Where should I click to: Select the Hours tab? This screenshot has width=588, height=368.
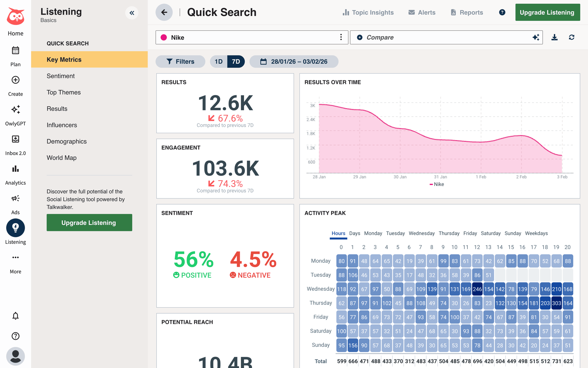pyautogui.click(x=338, y=233)
